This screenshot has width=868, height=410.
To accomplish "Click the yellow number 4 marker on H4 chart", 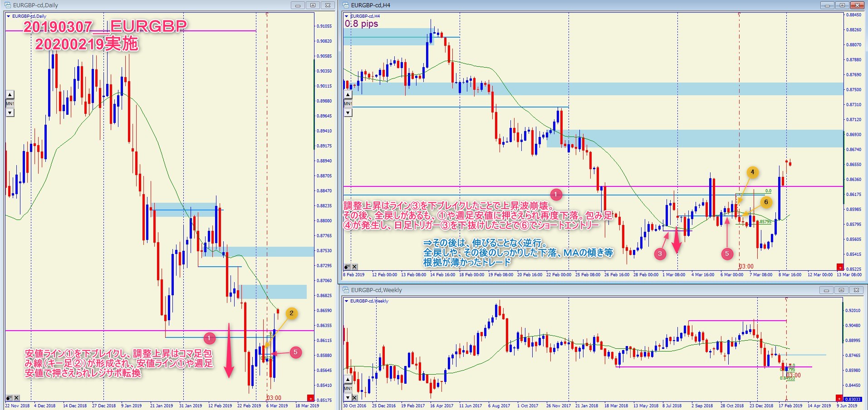I will click(752, 172).
